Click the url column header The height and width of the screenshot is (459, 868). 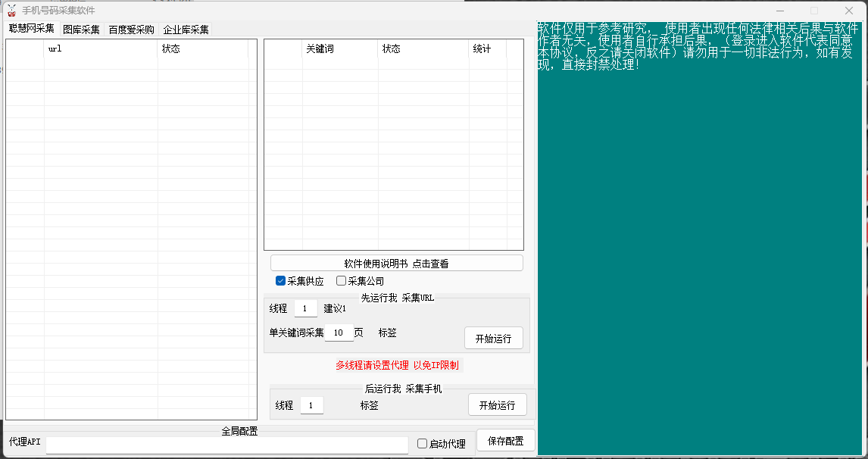[x=101, y=49]
